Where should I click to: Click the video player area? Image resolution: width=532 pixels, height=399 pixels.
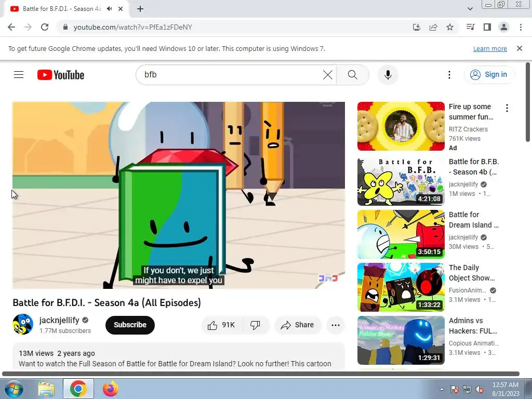pyautogui.click(x=179, y=195)
